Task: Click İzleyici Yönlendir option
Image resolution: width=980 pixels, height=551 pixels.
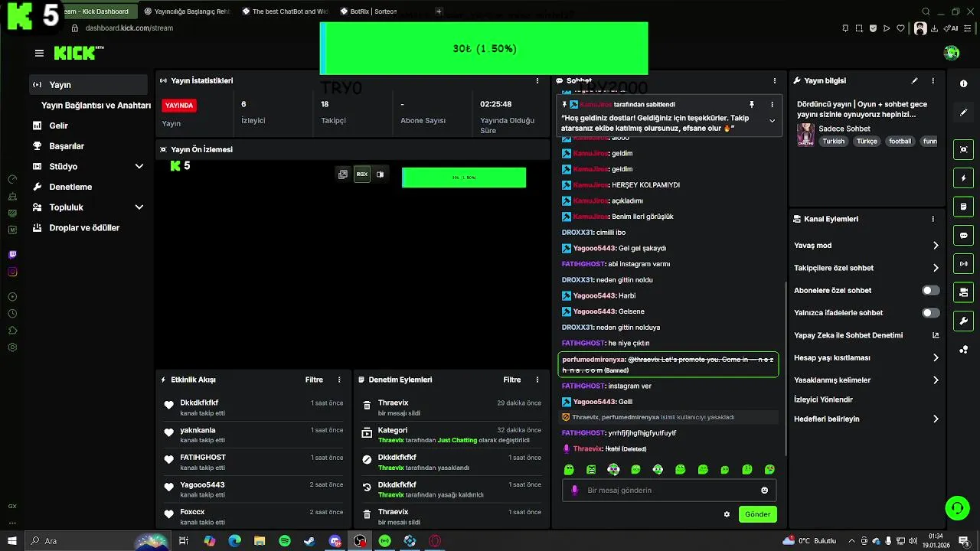Action: (823, 399)
